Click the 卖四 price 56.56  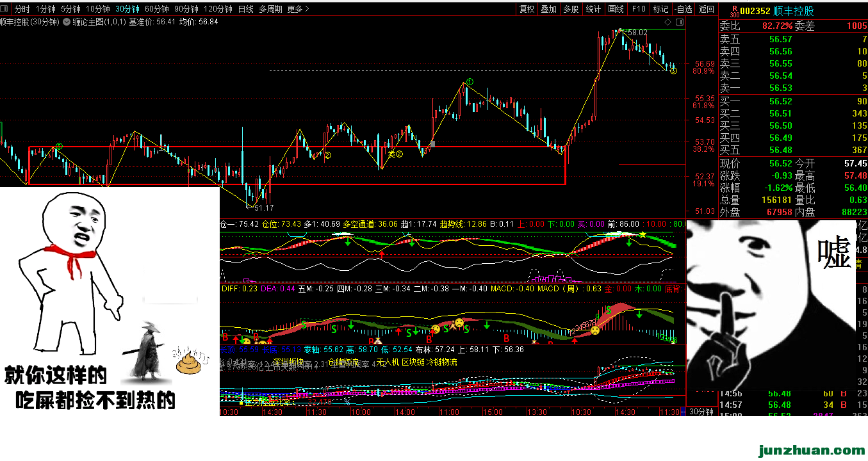click(x=780, y=51)
